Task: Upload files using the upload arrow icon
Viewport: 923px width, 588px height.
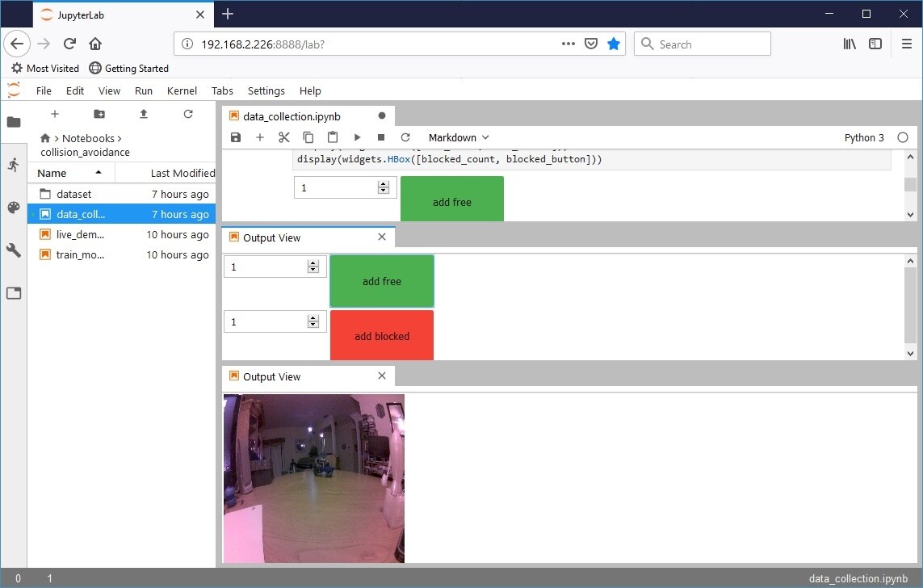Action: click(144, 114)
